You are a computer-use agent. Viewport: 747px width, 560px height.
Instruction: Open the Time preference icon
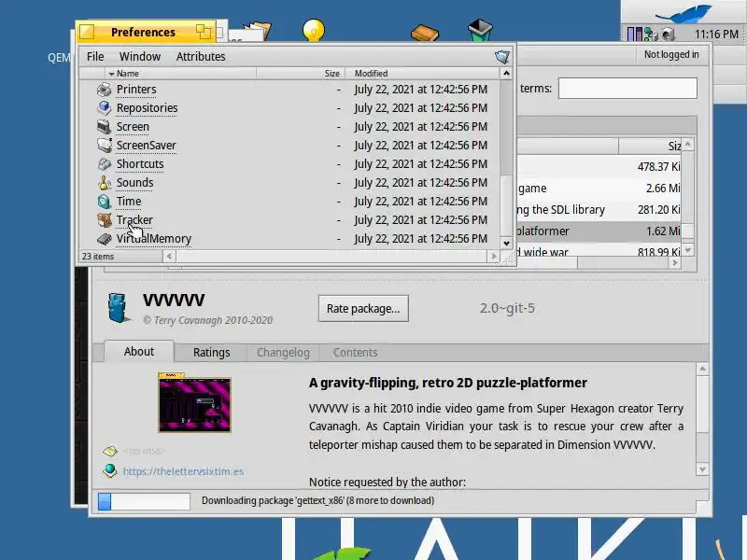(104, 202)
